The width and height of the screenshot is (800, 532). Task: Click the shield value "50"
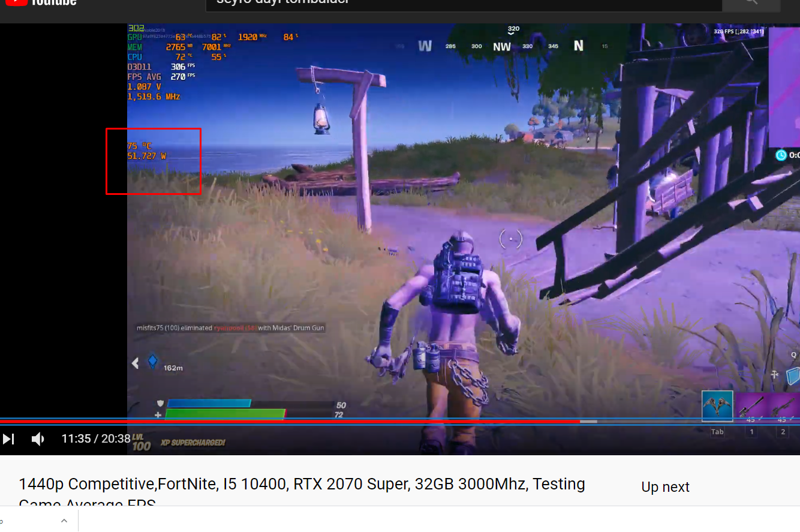tap(341, 405)
